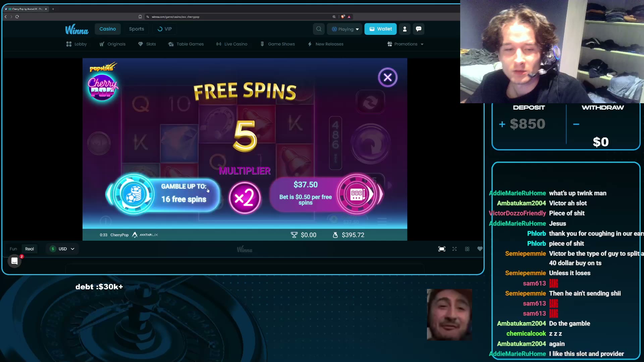Click the pink slot machine icon
Screen dimensions: 644x362
pos(357,194)
